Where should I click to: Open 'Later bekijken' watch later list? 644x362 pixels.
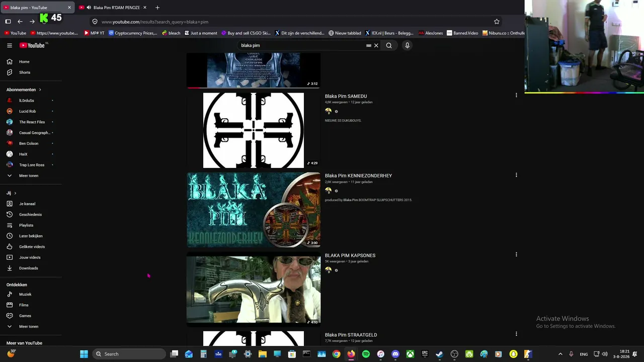(x=31, y=236)
